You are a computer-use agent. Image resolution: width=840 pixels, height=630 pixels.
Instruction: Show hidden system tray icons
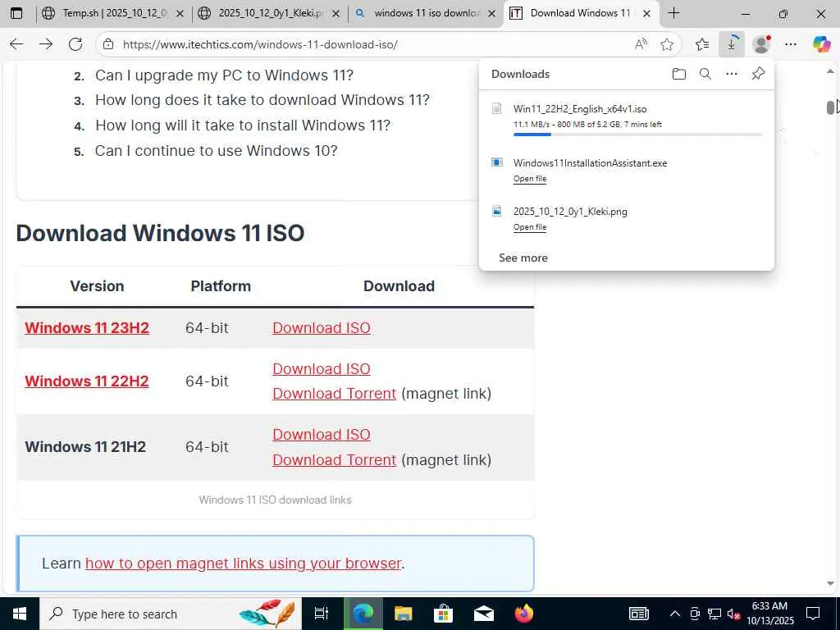pyautogui.click(x=675, y=614)
